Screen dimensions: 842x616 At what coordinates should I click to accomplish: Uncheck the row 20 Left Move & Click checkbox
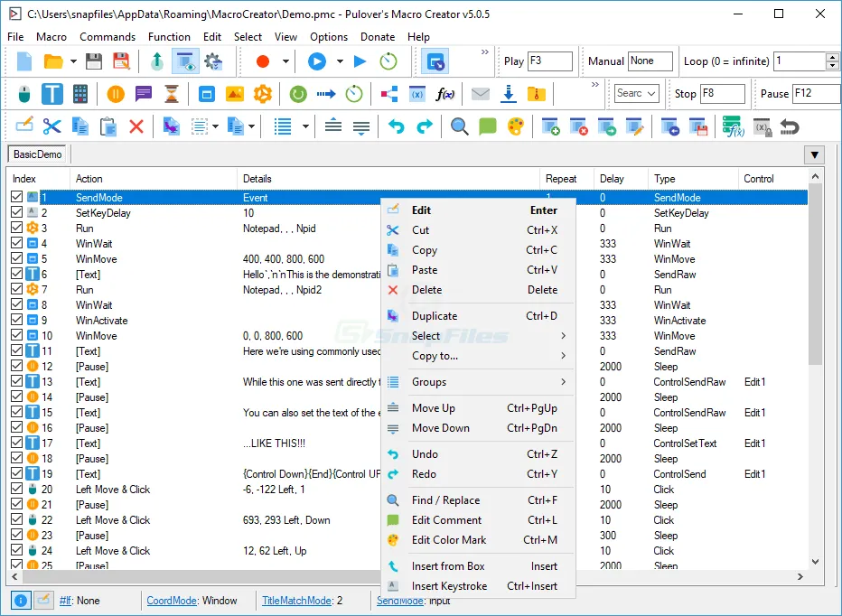[16, 489]
